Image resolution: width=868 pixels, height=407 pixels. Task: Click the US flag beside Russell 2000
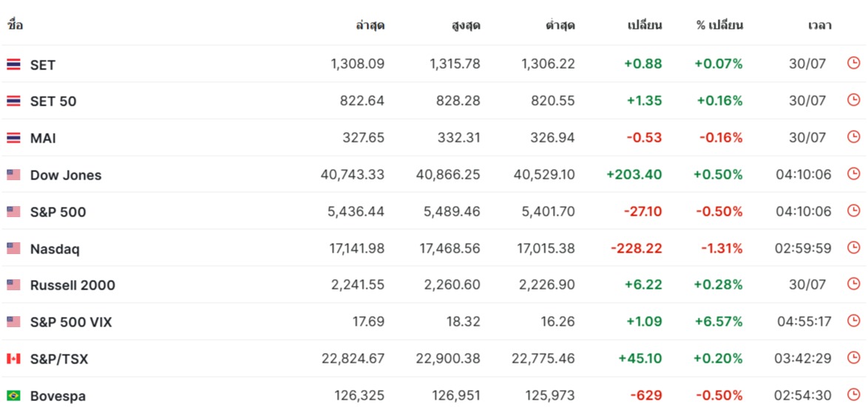[x=13, y=285]
